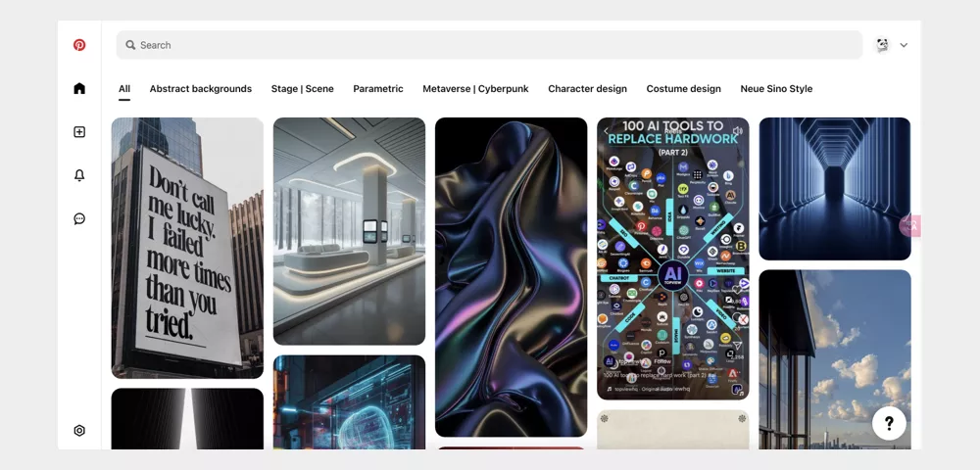
Task: Open the Create pin plus icon
Action: tap(79, 132)
